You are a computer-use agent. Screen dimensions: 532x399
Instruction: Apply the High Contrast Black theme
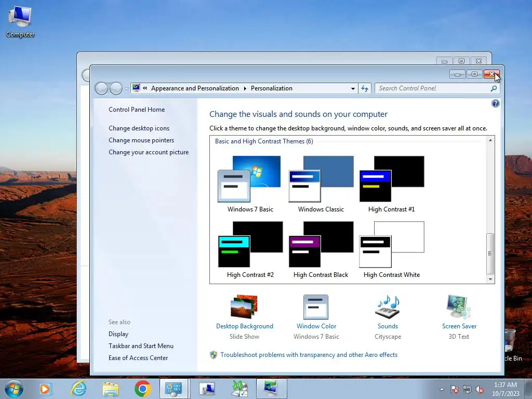coord(321,250)
